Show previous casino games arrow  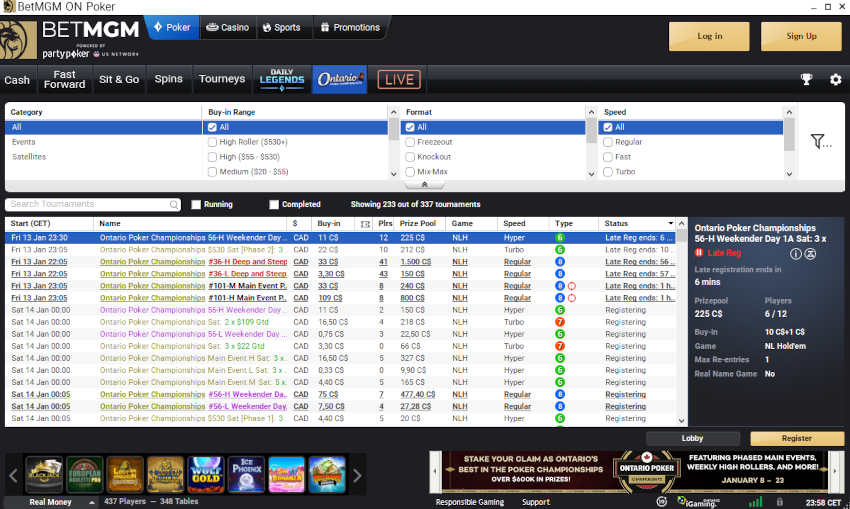[x=14, y=476]
